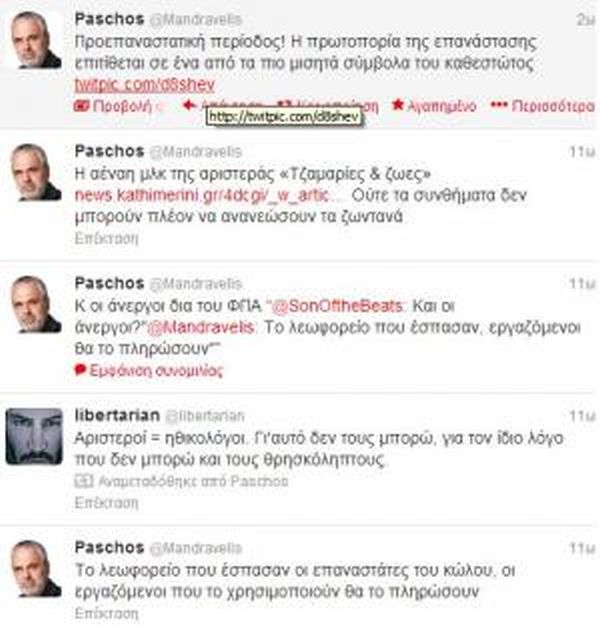Favorite the first tweet via the star icon
Screen dimensions: 600x636
click(398, 105)
